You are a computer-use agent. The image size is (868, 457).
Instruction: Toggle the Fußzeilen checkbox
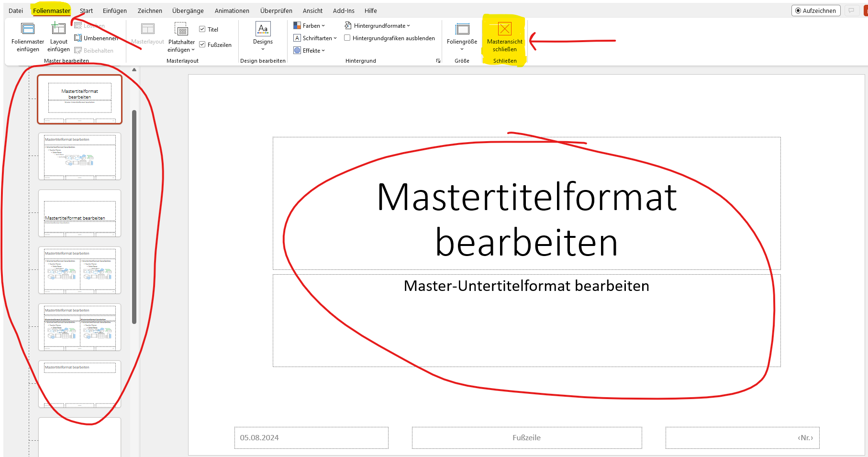(x=202, y=45)
